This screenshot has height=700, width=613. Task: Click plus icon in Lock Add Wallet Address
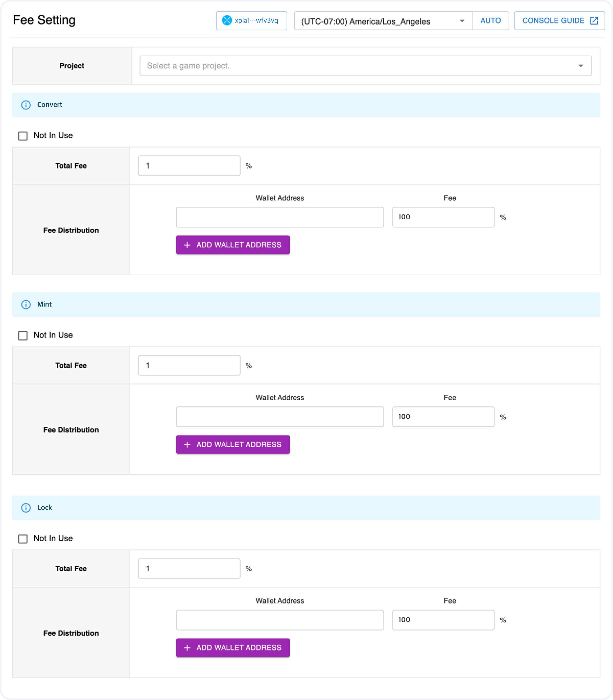point(187,648)
